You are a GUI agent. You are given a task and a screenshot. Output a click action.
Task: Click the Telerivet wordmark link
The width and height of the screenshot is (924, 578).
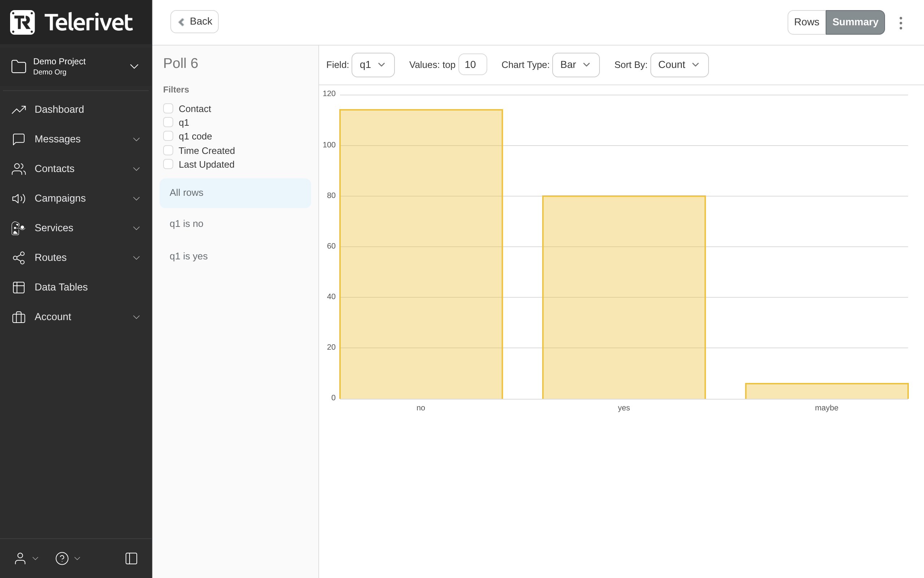tap(88, 22)
